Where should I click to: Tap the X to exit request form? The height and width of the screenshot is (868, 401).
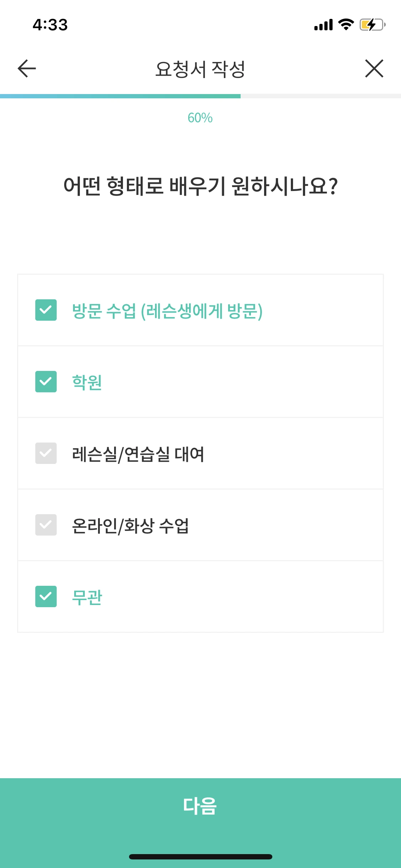[374, 69]
